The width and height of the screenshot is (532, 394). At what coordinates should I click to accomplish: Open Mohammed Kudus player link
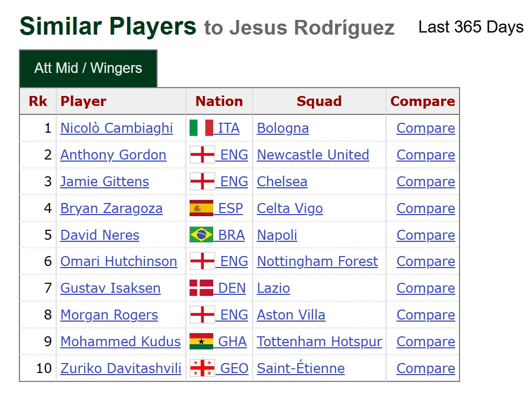pyautogui.click(x=120, y=342)
